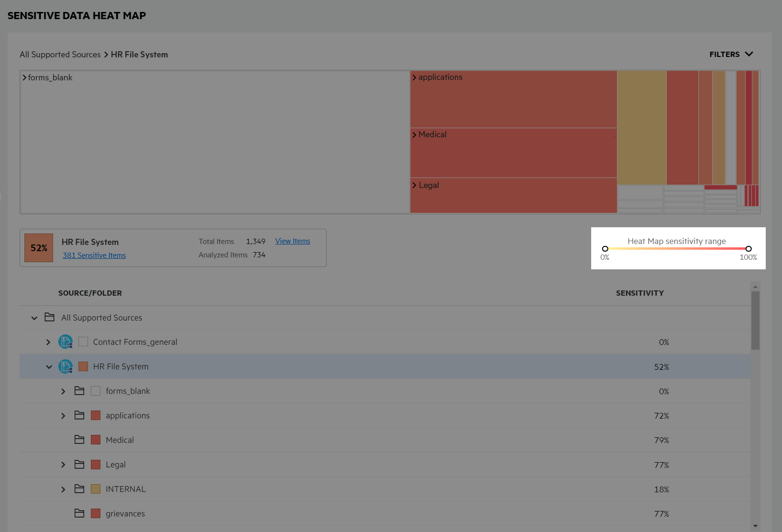
Task: Click the All Supported Sources folder icon
Action: click(49, 318)
